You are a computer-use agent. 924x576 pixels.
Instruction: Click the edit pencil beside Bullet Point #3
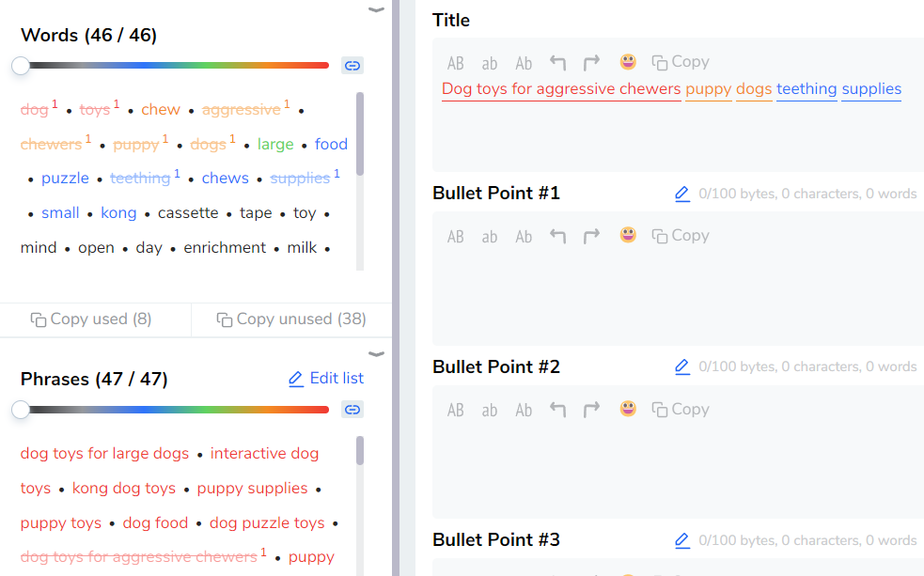(x=682, y=541)
